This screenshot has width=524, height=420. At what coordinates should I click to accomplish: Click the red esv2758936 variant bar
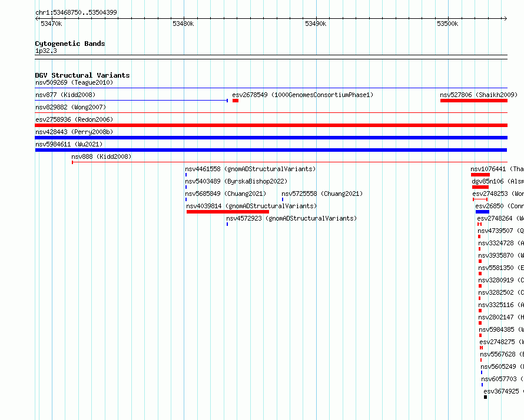click(271, 125)
